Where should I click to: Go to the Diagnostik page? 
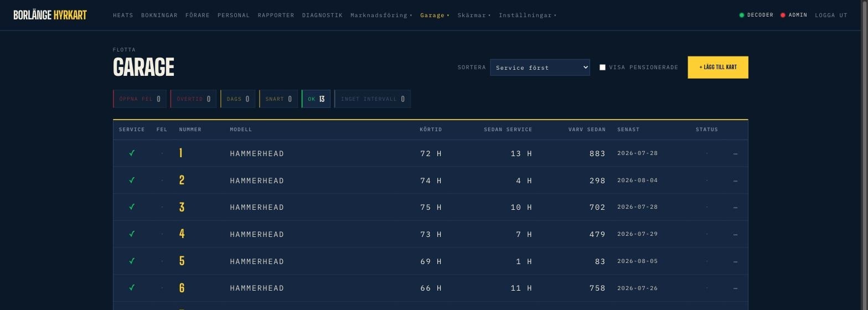pos(322,15)
